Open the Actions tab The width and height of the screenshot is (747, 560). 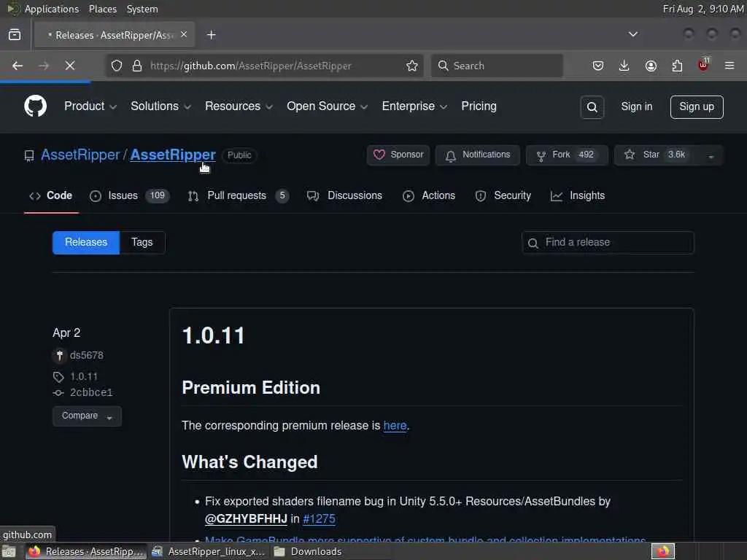pyautogui.click(x=429, y=195)
